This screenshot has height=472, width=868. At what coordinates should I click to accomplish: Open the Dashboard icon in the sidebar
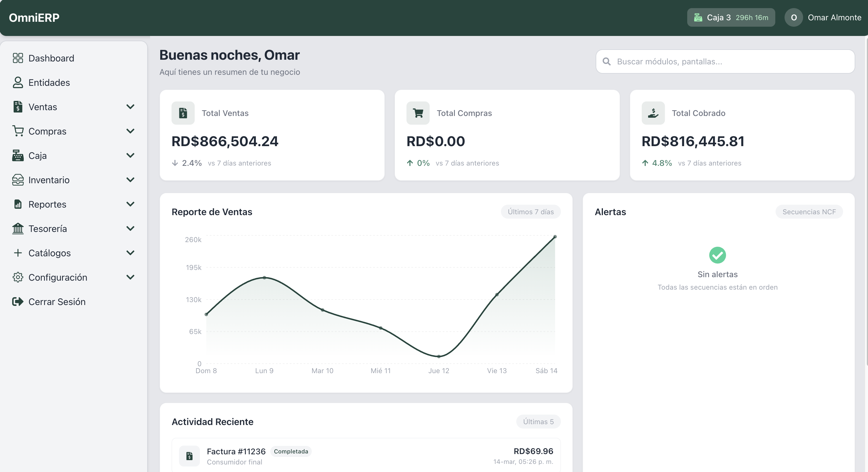point(18,58)
